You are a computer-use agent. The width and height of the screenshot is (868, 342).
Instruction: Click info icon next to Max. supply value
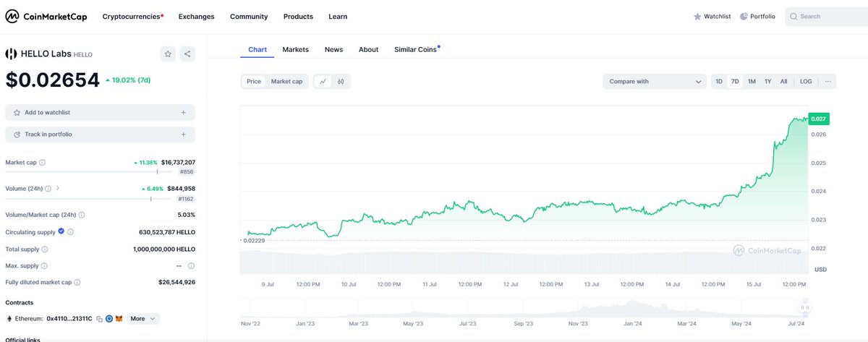[x=191, y=265]
